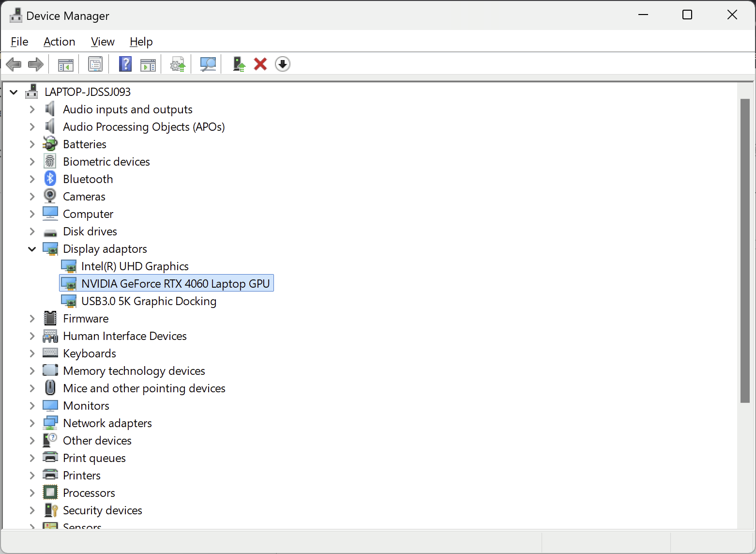Select Intel(R) UHD Graphics device
The image size is (756, 554).
135,266
